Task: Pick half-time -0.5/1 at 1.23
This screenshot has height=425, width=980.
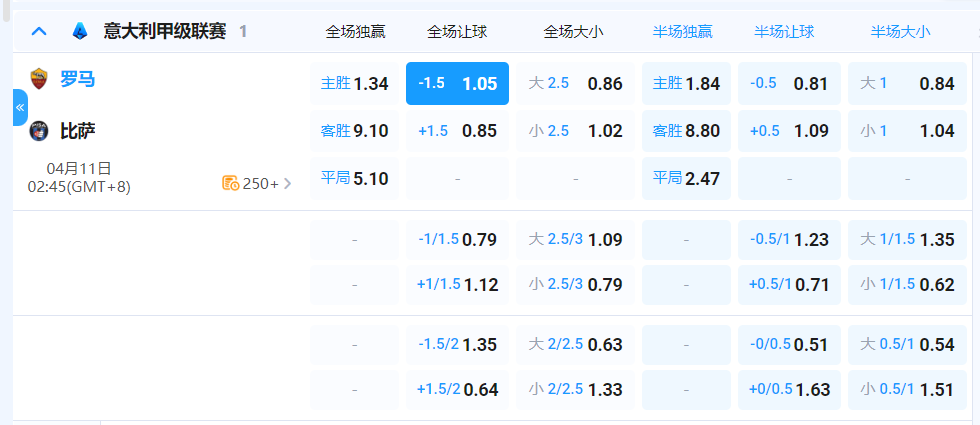Action: point(789,239)
